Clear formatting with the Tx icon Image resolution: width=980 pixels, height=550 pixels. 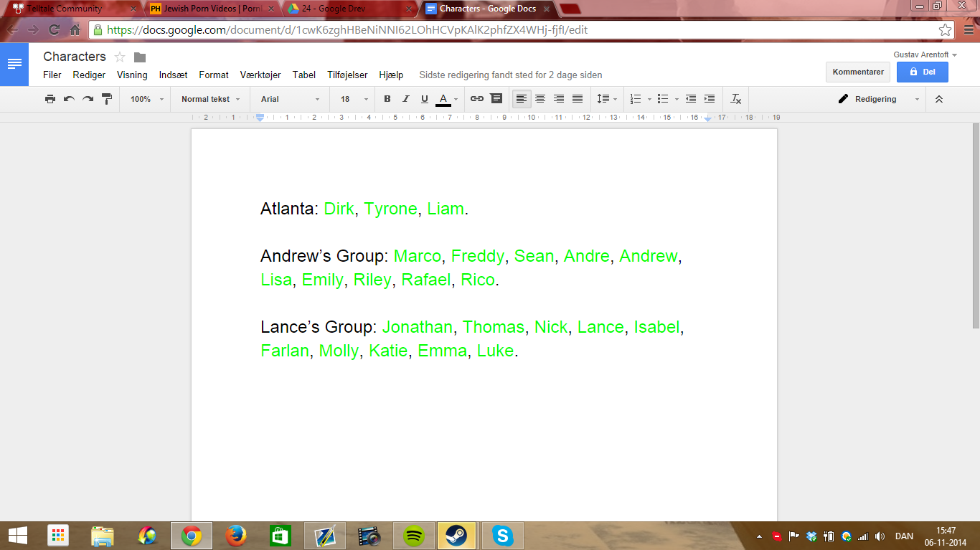coord(735,99)
